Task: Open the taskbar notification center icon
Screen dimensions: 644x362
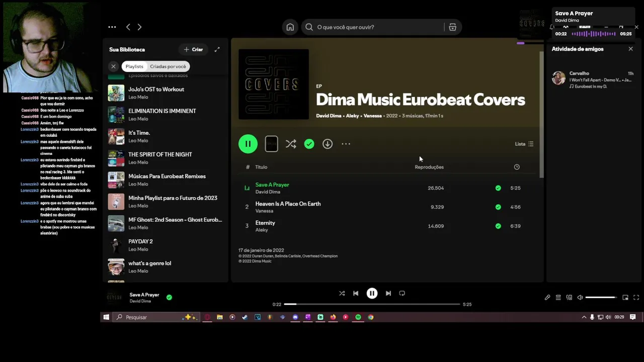Action: click(x=633, y=317)
